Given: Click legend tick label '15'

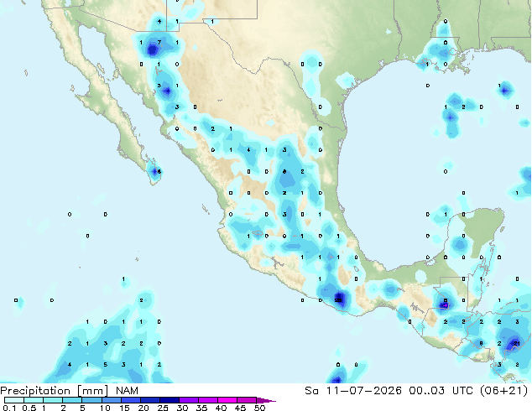Looking at the screenshot, I should click(124, 408).
